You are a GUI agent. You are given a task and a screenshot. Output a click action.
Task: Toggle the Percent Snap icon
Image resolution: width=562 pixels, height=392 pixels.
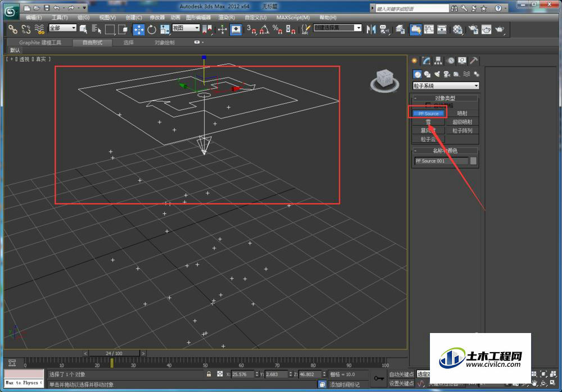(277, 29)
